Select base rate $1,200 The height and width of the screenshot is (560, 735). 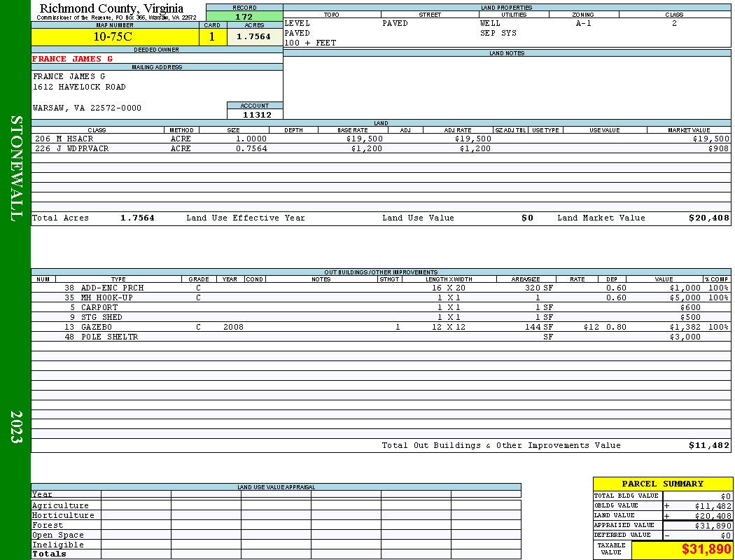tap(367, 148)
